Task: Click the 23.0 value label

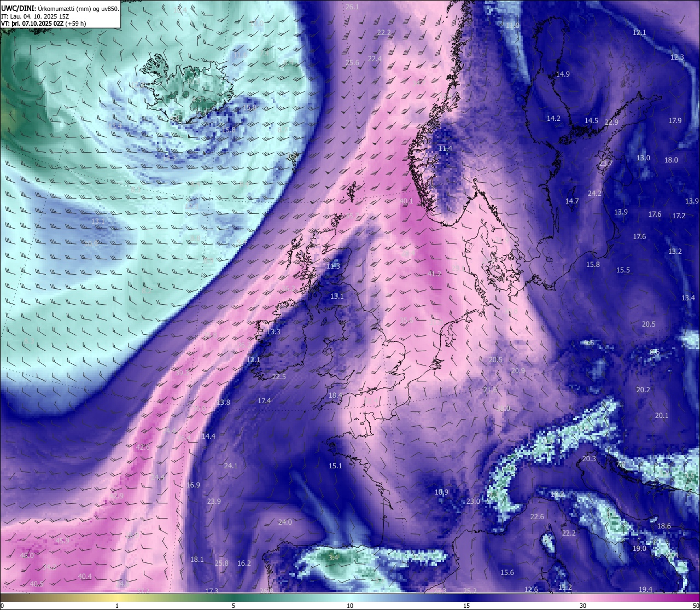Action: click(x=473, y=502)
